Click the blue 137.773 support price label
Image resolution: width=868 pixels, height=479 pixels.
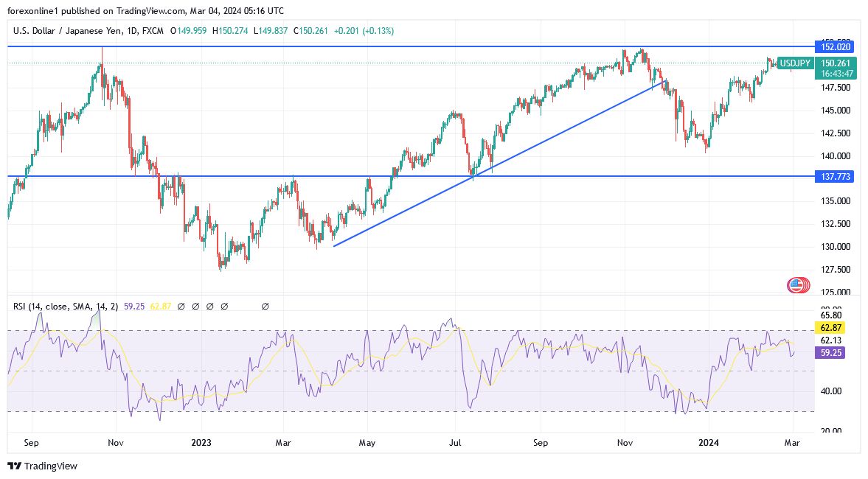[834, 176]
